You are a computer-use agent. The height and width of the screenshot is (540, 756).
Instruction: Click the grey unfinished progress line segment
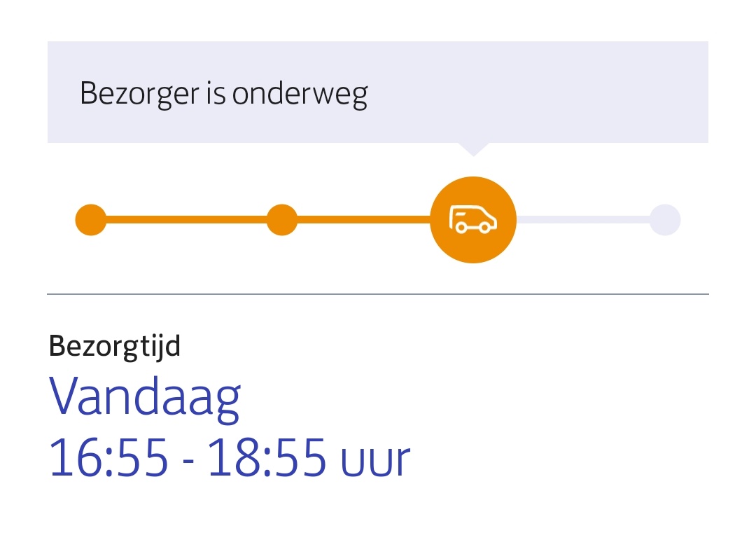583,219
